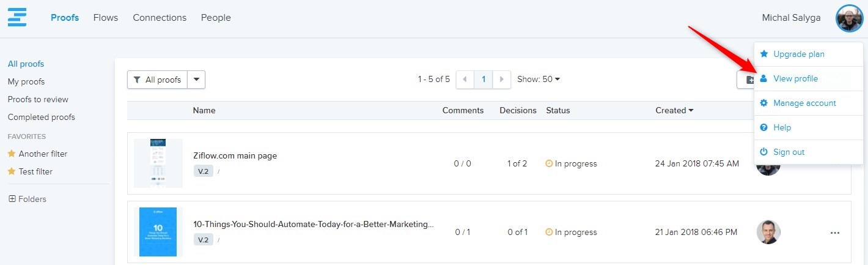
Task: Open the Ziflow.com main page thumbnail
Action: click(x=158, y=163)
